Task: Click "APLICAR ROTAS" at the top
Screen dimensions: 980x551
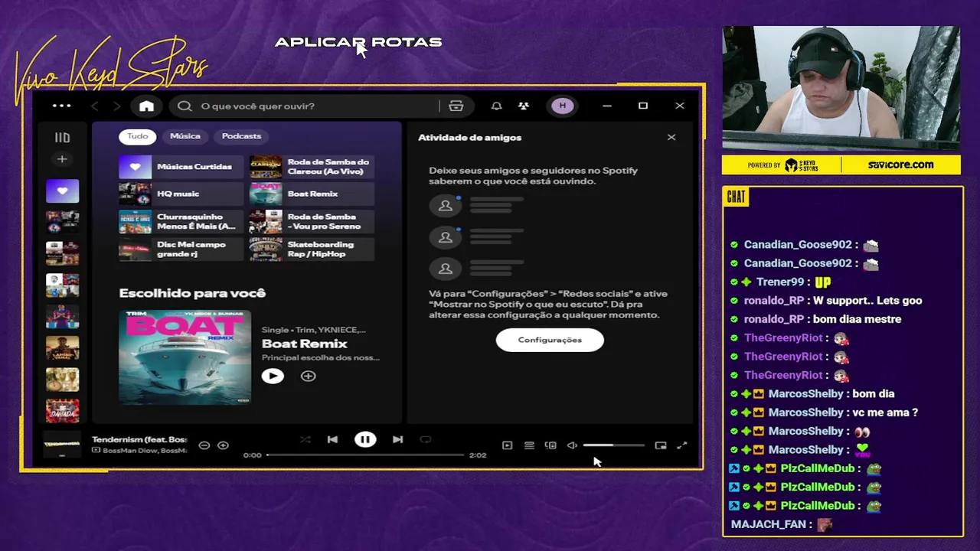Action: point(358,42)
